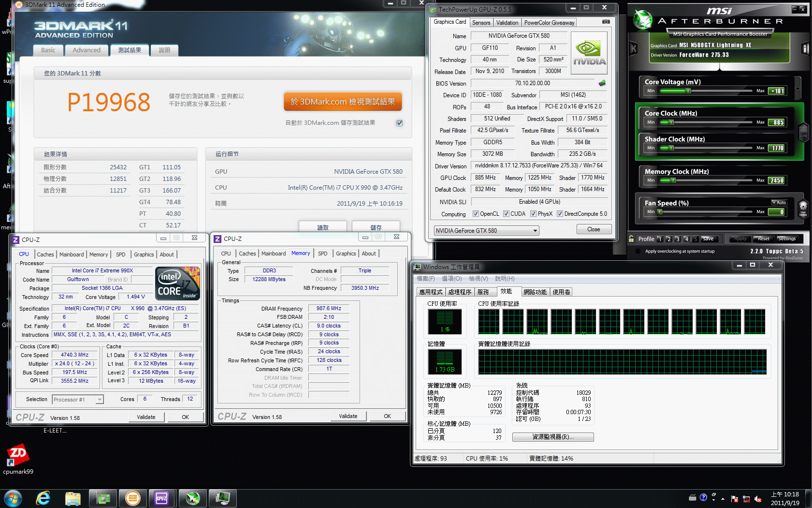812x508 pixels.
Task: Click the User Define fan gear icon
Action: click(x=803, y=208)
